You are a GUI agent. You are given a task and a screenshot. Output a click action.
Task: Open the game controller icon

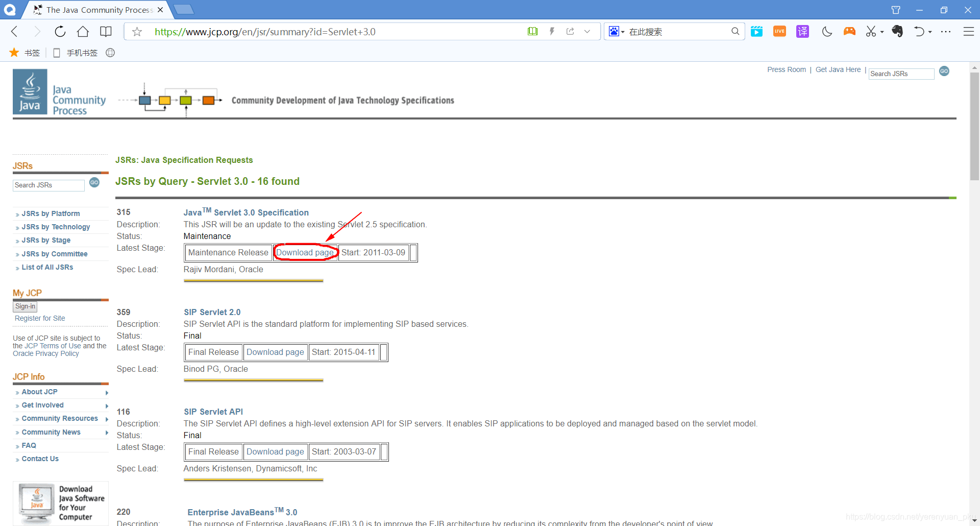click(x=849, y=32)
